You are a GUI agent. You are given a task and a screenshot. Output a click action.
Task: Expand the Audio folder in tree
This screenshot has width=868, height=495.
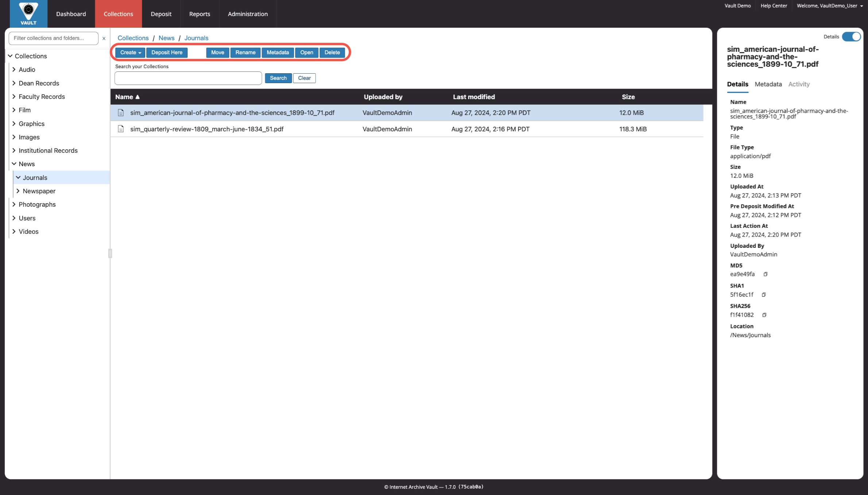(14, 69)
